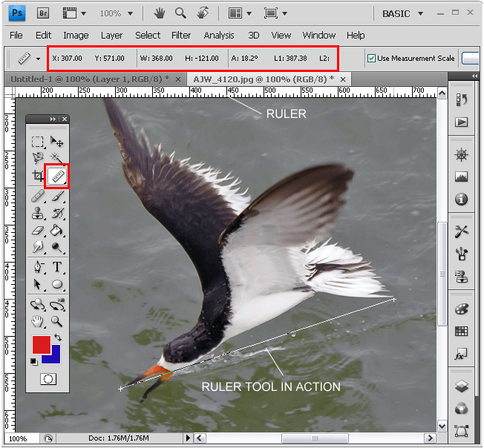Switch to AJW_4120.jpg document tab
The width and height of the screenshot is (484, 448).
pos(264,79)
